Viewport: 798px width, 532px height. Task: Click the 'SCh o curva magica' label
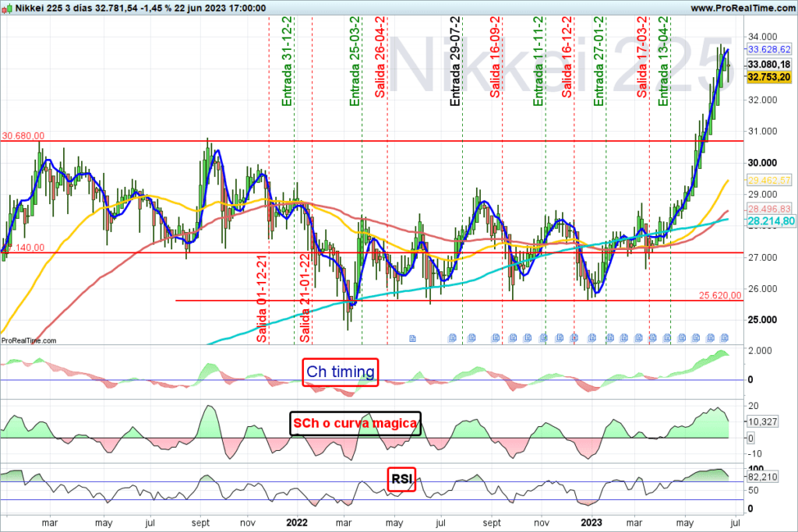[x=355, y=423]
